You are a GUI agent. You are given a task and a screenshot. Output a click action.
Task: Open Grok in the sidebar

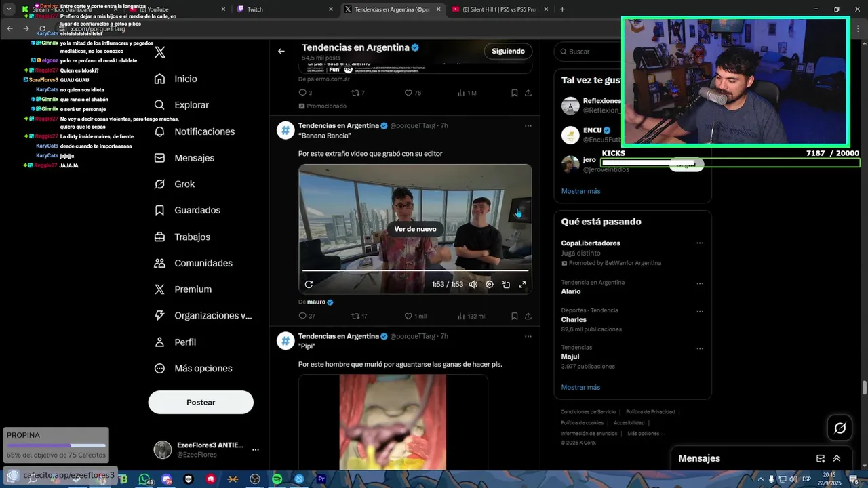tap(174, 184)
